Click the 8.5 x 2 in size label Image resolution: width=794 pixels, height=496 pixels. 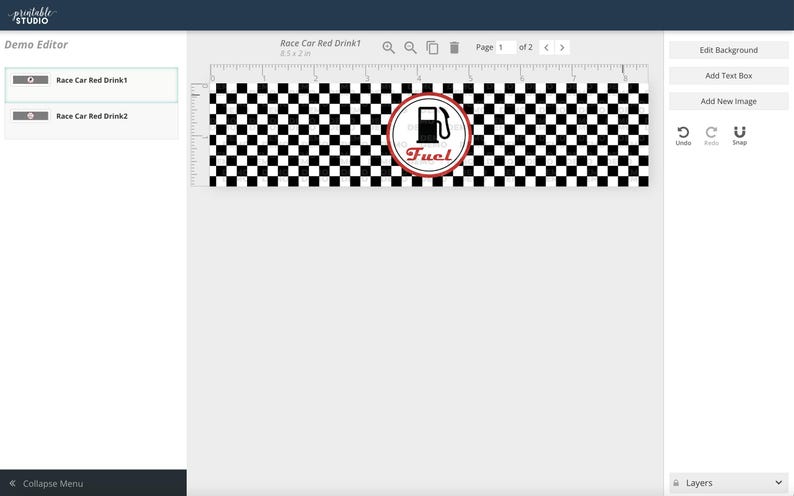[295, 53]
